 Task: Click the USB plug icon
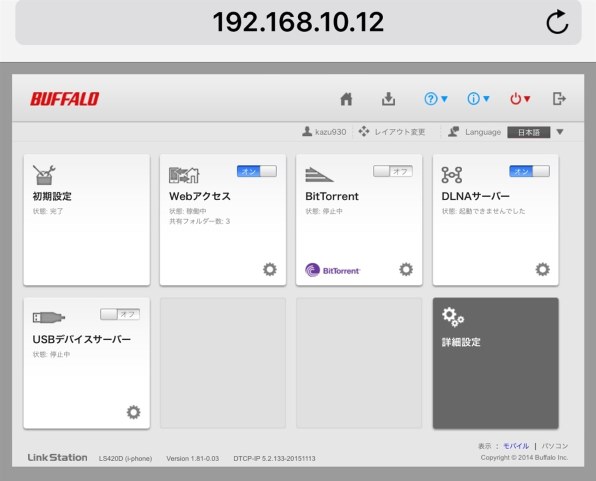point(49,317)
